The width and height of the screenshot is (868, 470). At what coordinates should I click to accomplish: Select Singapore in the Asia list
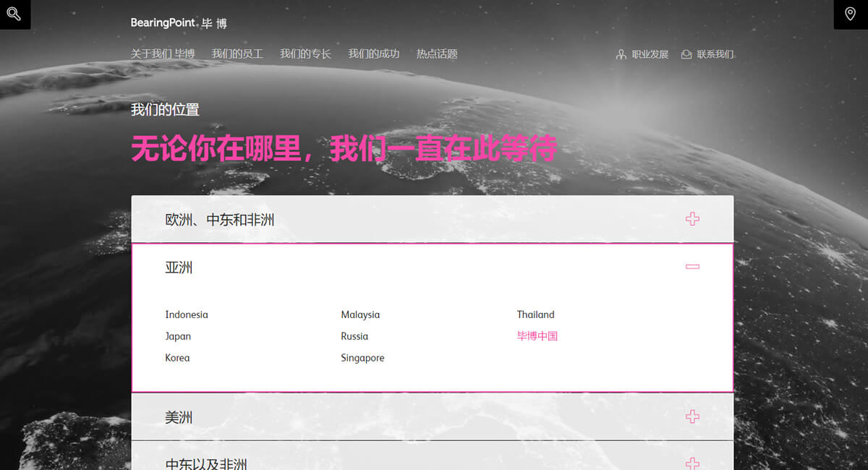tap(362, 358)
